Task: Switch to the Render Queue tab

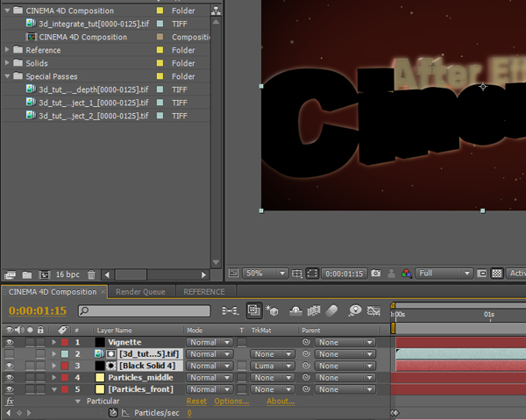Action: [x=140, y=292]
